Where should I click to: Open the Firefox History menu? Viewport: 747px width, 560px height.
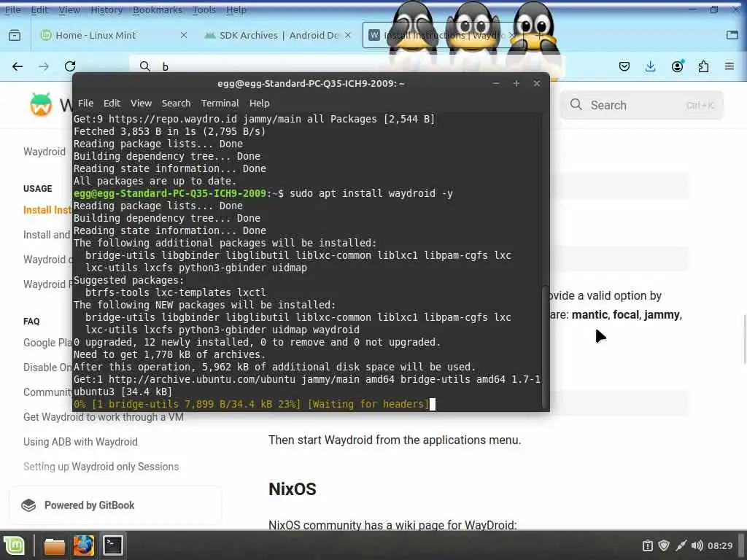point(107,9)
